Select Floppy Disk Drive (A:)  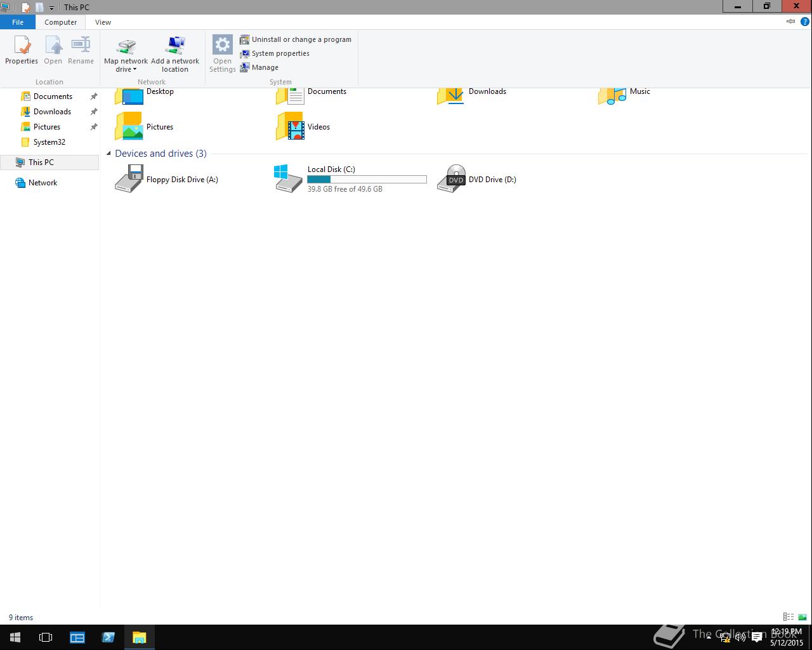click(x=166, y=179)
